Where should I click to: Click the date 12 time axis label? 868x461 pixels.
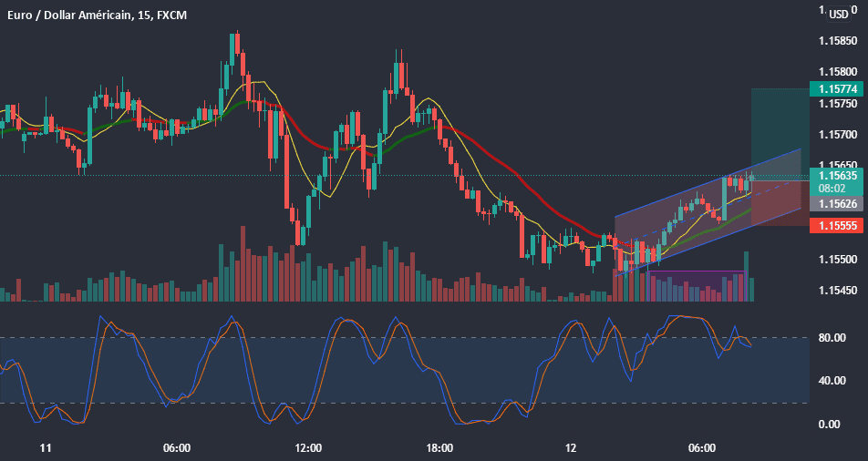point(571,447)
